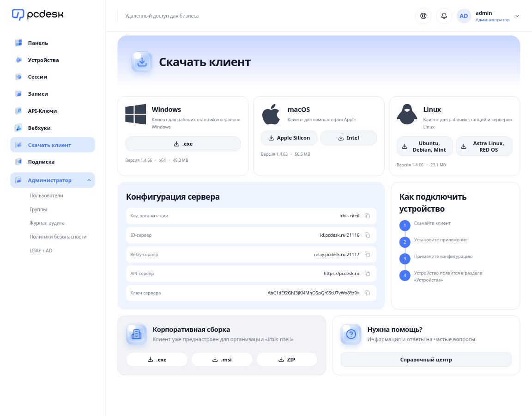Download the macOS Apple Silicon client
The width and height of the screenshot is (532, 416).
(x=289, y=138)
